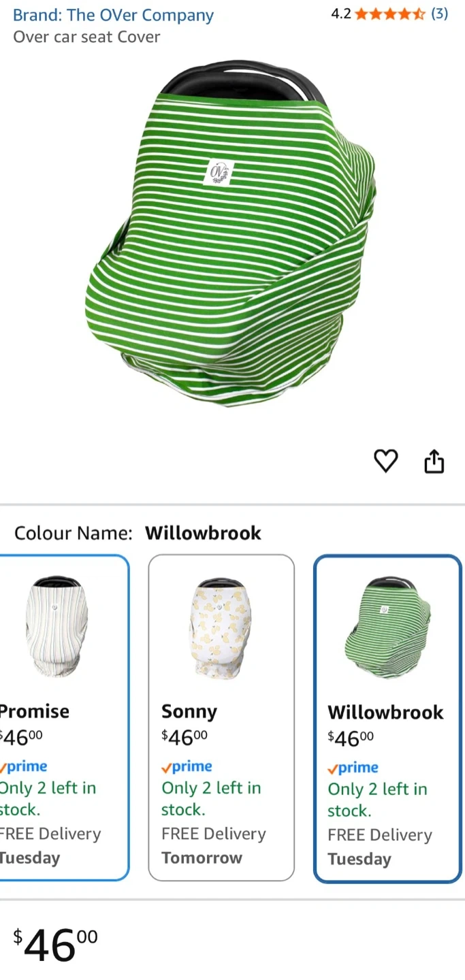The height and width of the screenshot is (980, 465).
Task: Tap the prime badge under Promise
Action: coord(24,766)
